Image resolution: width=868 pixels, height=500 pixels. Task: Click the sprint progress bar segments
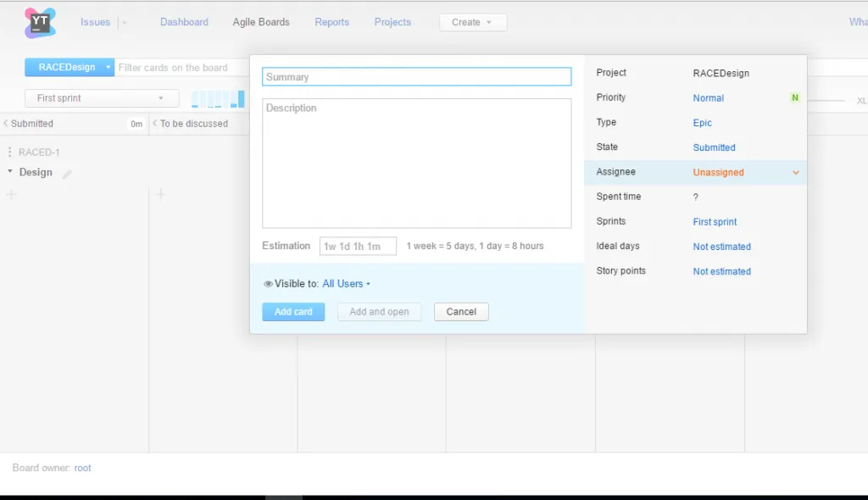coord(216,98)
